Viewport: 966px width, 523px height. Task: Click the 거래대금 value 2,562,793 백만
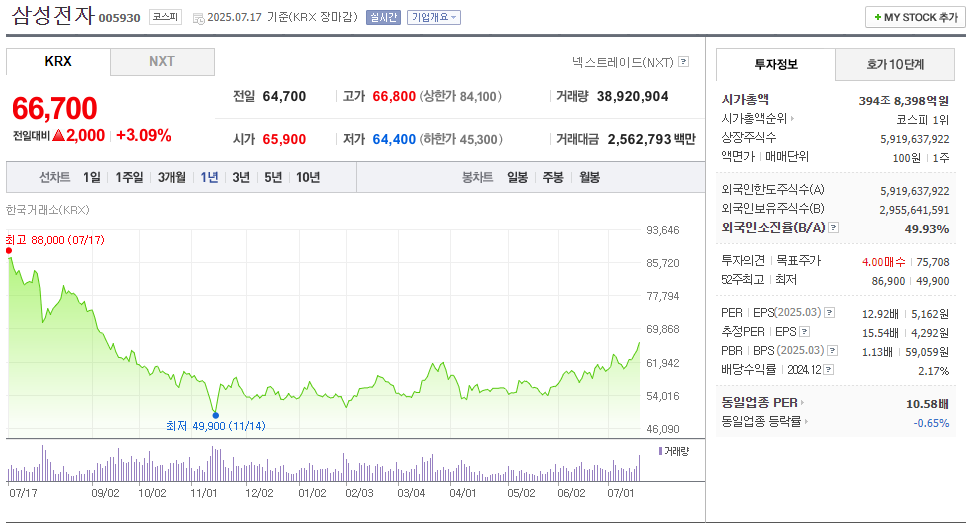[652, 139]
